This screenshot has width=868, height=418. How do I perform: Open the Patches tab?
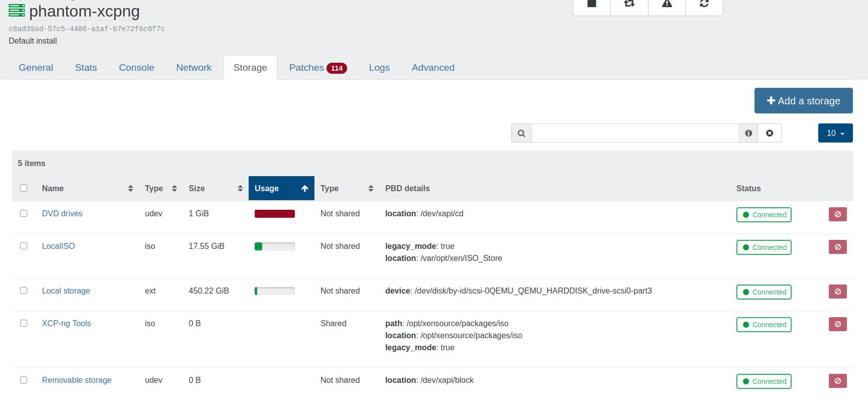point(317,68)
